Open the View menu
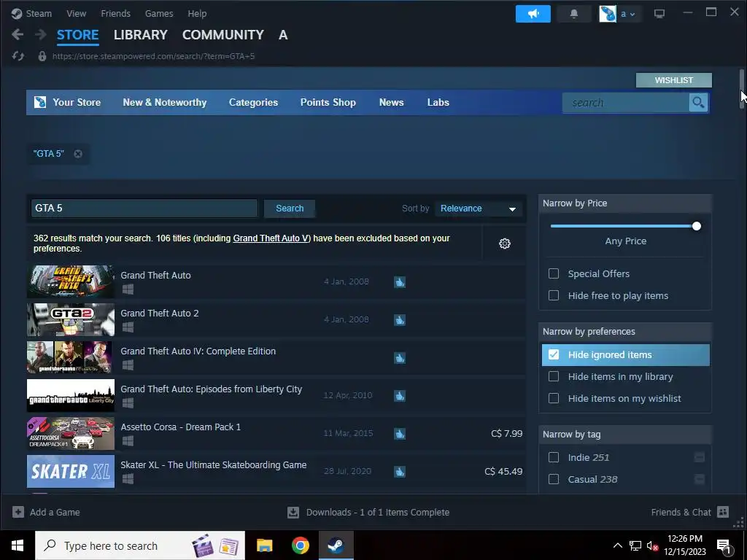Image resolution: width=747 pixels, height=560 pixels. 76,13
